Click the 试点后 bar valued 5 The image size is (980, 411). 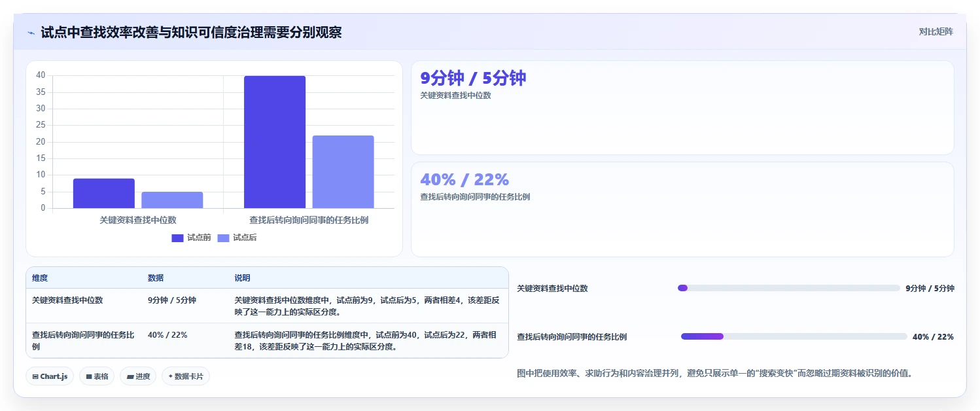pyautogui.click(x=172, y=200)
